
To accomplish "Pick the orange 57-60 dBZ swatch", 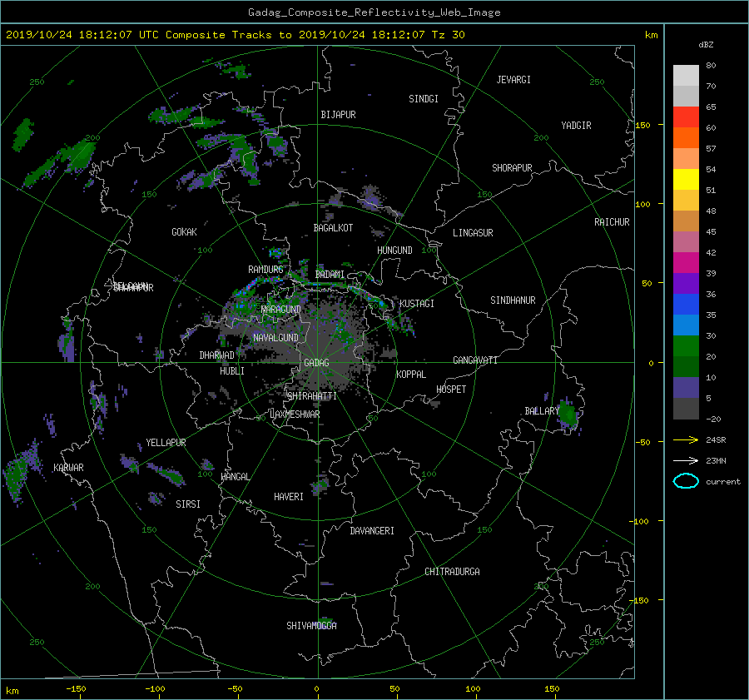I will 686,138.
